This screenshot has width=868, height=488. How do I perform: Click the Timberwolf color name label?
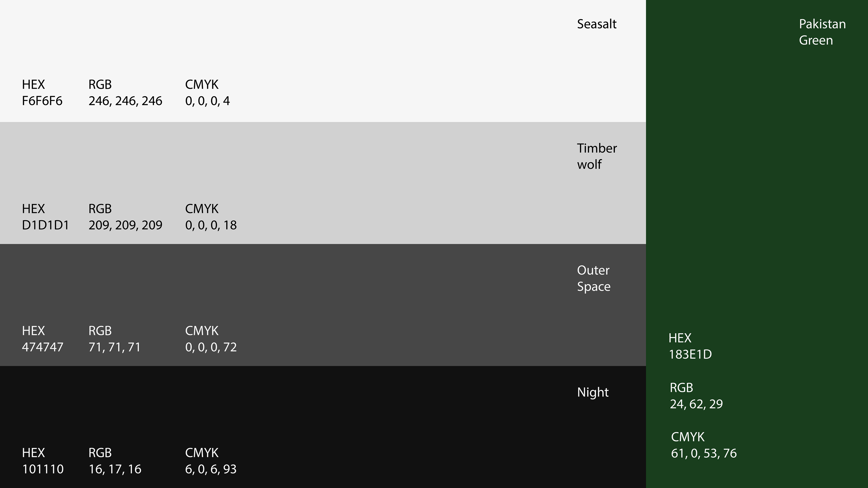597,156
